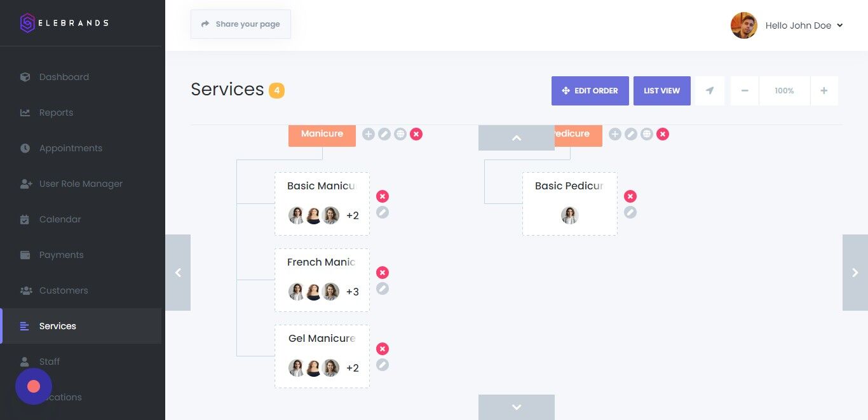Click the locate arrow icon near zoom controls
868x420 pixels.
coord(710,91)
